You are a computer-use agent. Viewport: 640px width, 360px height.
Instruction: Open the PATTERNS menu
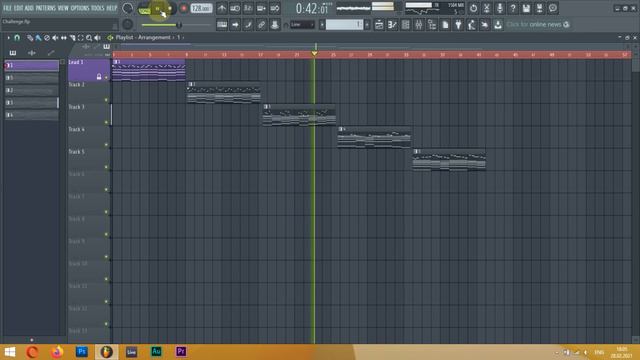click(x=45, y=8)
